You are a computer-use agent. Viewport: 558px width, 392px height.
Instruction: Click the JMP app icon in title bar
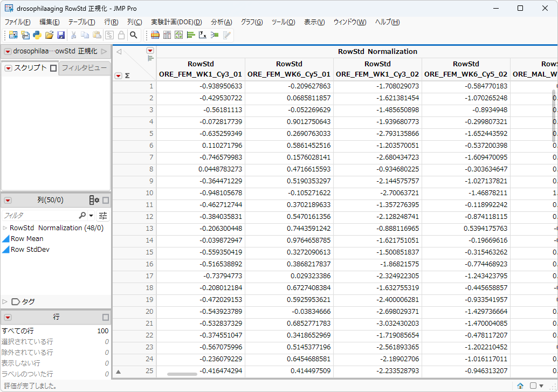9,8
